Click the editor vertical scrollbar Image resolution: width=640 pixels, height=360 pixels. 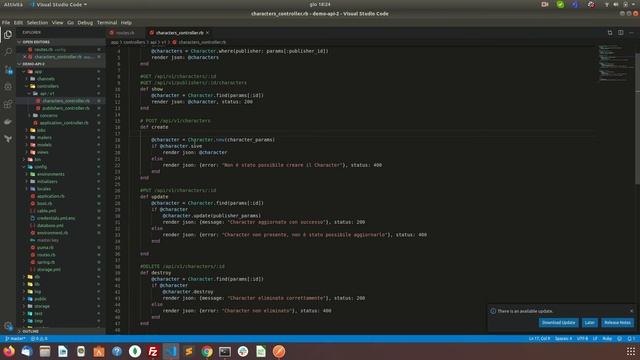click(637, 118)
